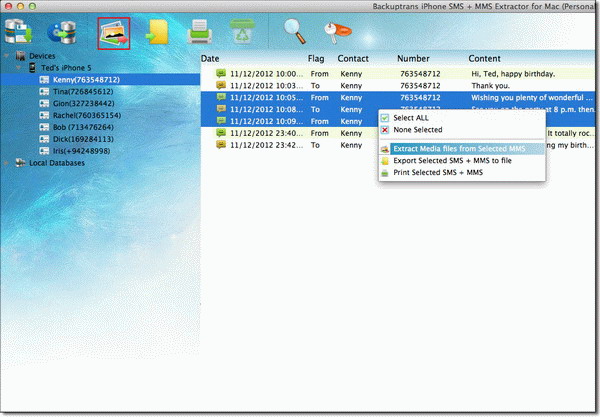The height and width of the screenshot is (417, 600).
Task: Click the backup database toolbar icon
Action: [x=18, y=32]
